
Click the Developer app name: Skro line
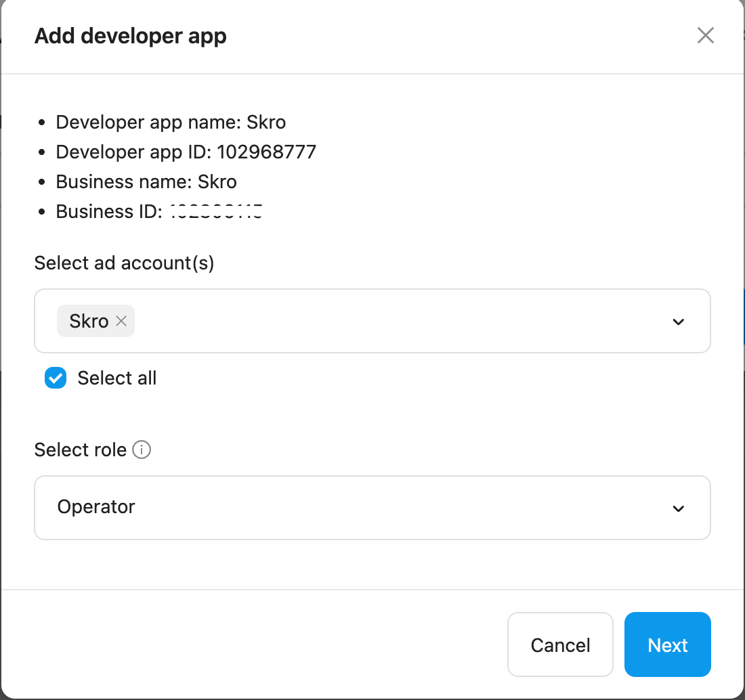pyautogui.click(x=171, y=122)
